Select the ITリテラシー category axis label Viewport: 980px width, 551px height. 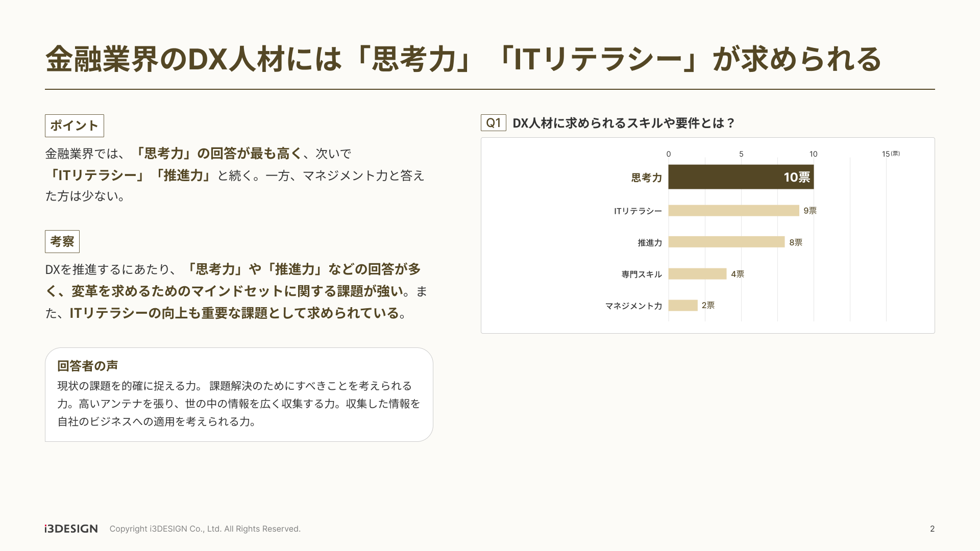(638, 211)
